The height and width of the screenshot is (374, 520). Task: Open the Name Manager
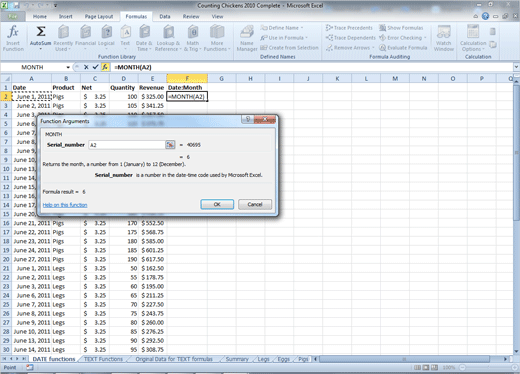pos(247,38)
